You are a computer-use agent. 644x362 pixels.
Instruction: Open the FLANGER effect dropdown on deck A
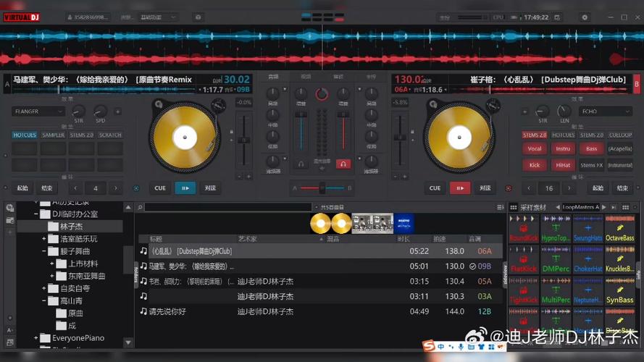[39, 111]
